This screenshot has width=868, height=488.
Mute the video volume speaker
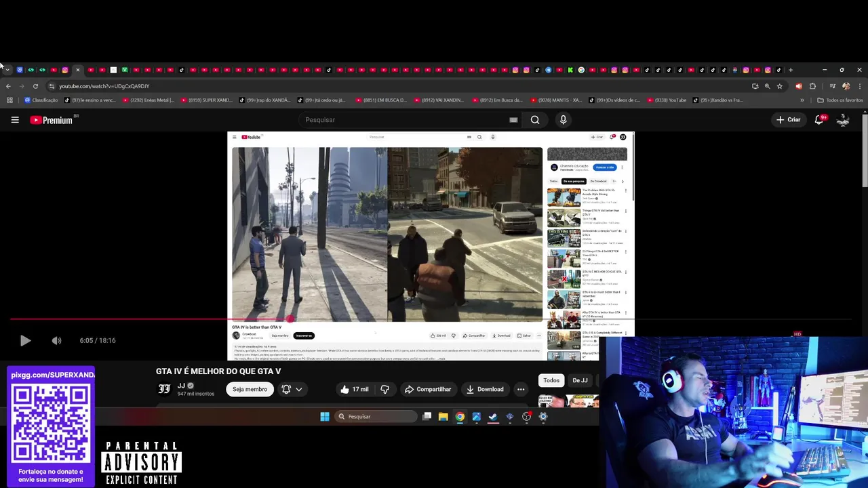click(x=56, y=341)
